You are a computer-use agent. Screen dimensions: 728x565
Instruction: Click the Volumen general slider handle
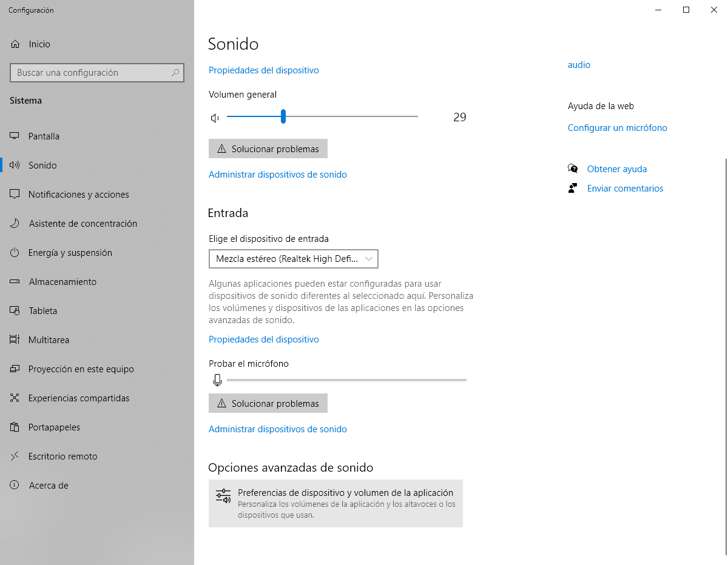283,116
